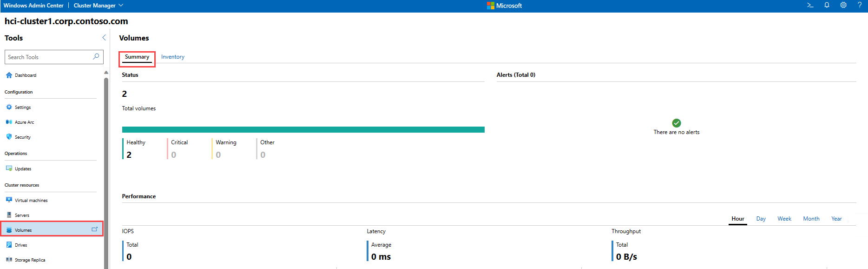The height and width of the screenshot is (269, 868).
Task: Open Dashboard from the sidebar
Action: tap(25, 75)
